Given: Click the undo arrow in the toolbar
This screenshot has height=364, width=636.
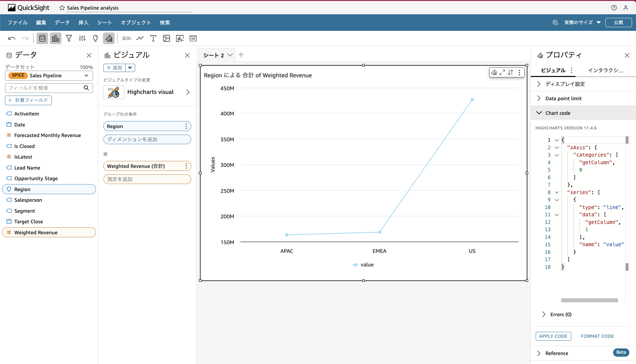Looking at the screenshot, I should 12,38.
